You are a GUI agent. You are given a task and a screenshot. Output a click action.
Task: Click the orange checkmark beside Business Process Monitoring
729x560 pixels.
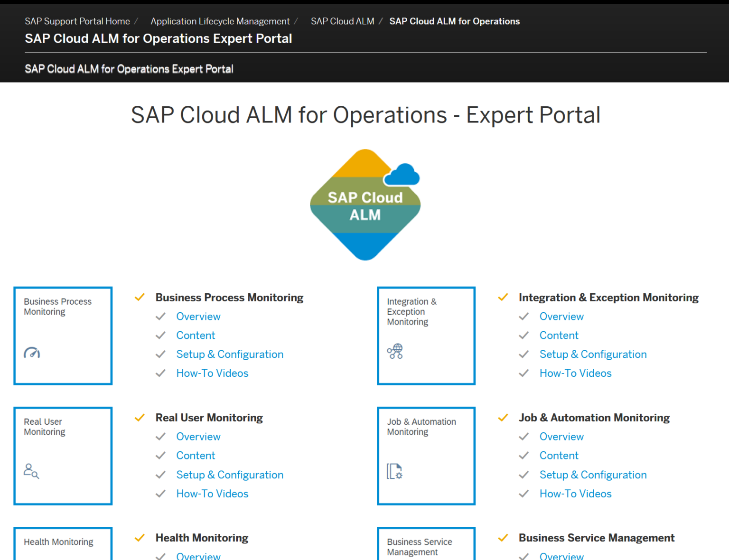(x=140, y=297)
